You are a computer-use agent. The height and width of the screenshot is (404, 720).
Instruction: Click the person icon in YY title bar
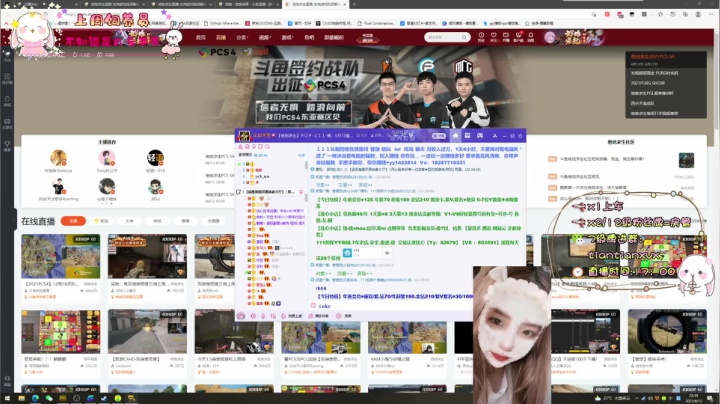pos(495,136)
